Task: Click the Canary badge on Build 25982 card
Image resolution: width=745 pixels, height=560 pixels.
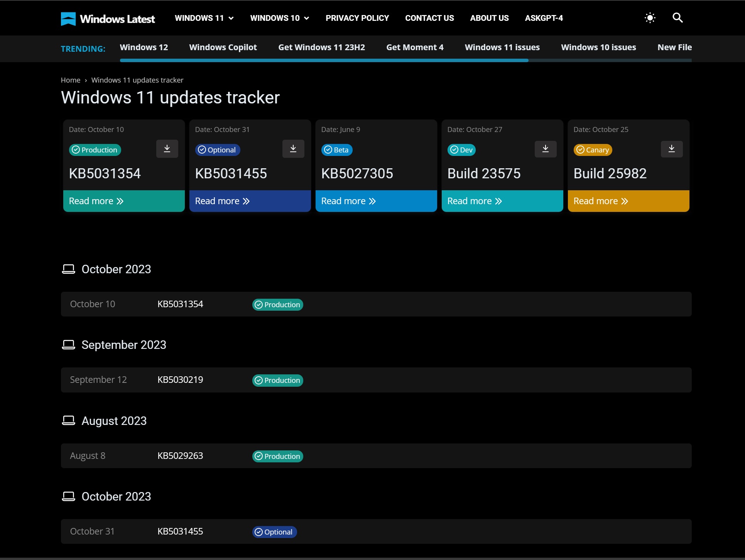Action: pyautogui.click(x=593, y=150)
